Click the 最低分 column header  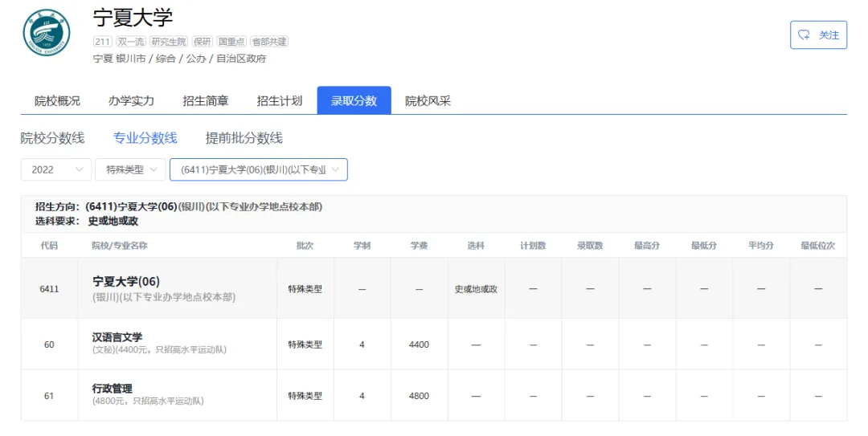704,245
